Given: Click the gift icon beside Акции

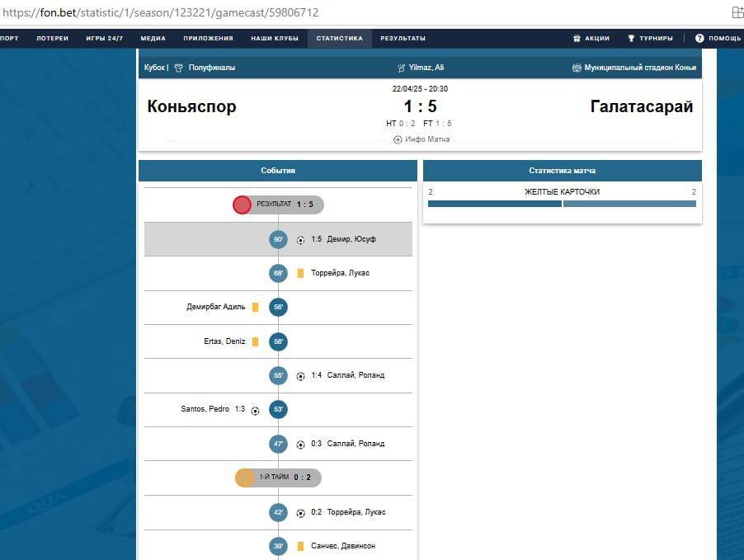Looking at the screenshot, I should pyautogui.click(x=577, y=39).
